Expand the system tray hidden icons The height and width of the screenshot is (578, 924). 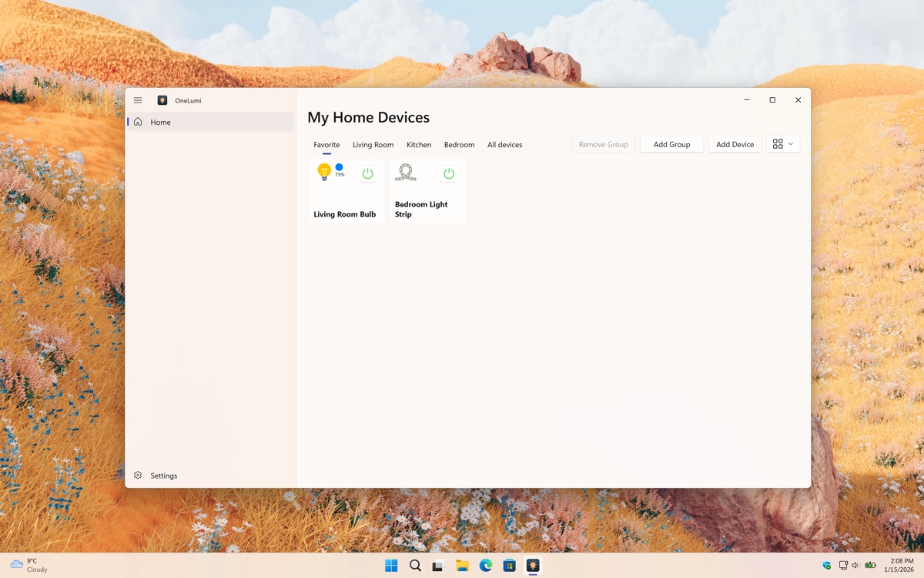825,565
